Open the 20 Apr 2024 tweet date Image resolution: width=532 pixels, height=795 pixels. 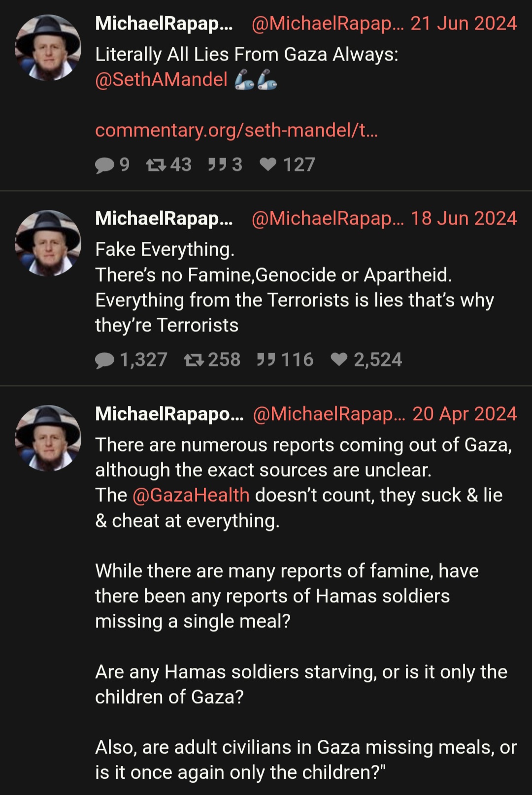465,414
